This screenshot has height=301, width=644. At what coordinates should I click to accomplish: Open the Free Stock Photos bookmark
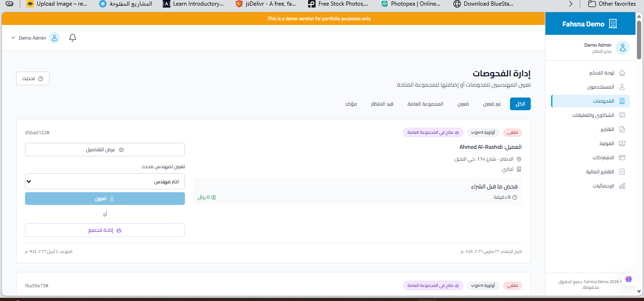click(338, 4)
